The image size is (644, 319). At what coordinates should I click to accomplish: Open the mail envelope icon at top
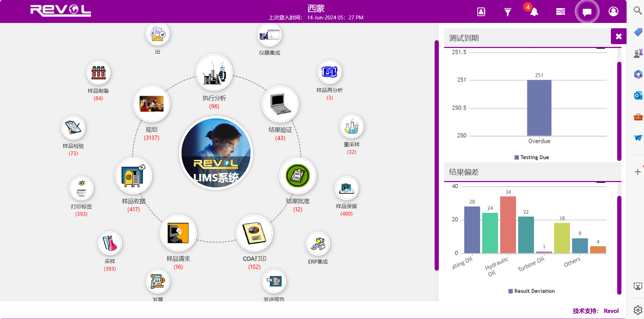158,34
